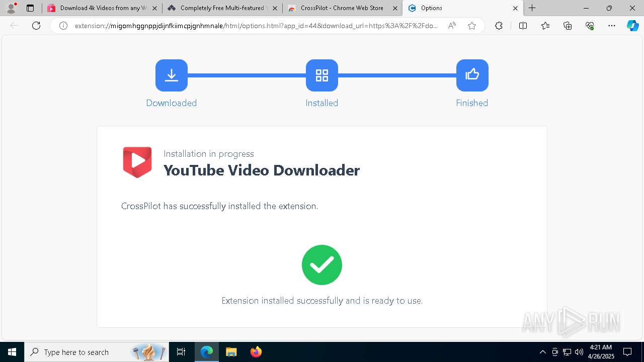Click the Installed step label
This screenshot has height=362, width=644.
(322, 103)
